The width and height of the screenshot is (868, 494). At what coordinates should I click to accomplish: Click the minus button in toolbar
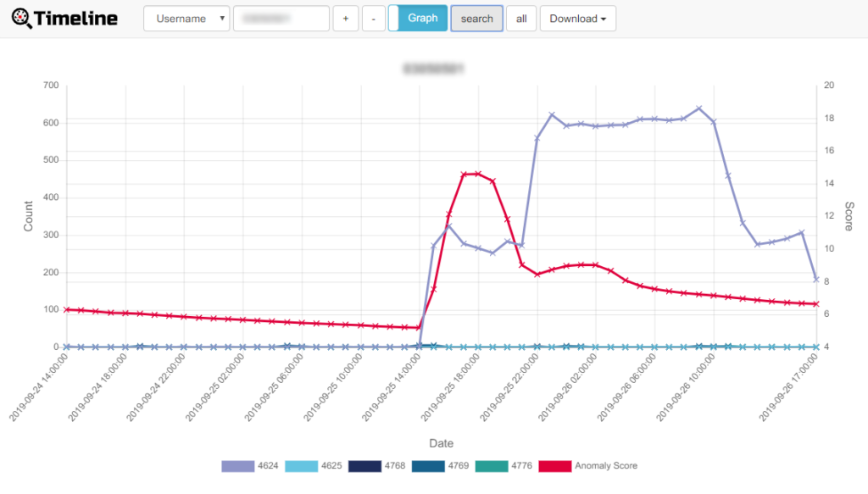(374, 19)
